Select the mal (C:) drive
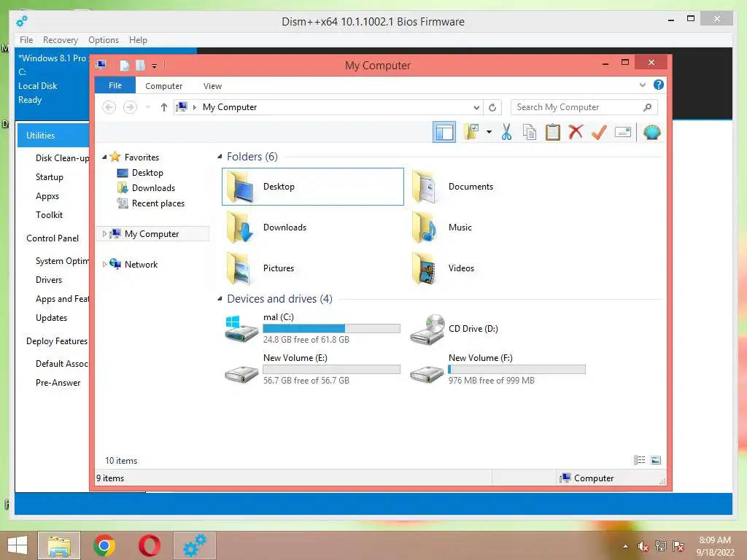Viewport: 747px width, 560px height. click(x=312, y=329)
